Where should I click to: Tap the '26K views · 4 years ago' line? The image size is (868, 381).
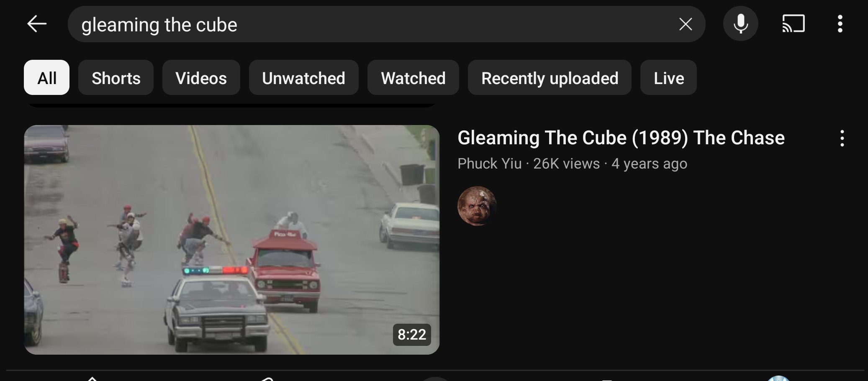pyautogui.click(x=610, y=164)
